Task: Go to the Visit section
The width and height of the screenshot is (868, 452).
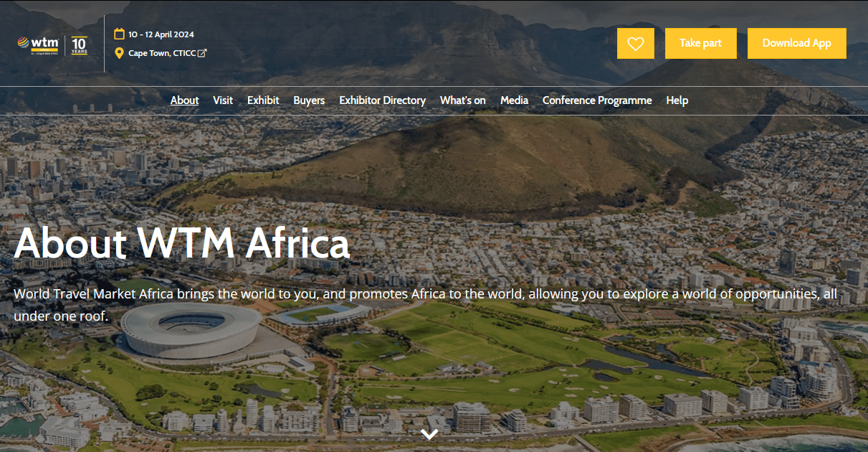Action: pyautogui.click(x=223, y=100)
